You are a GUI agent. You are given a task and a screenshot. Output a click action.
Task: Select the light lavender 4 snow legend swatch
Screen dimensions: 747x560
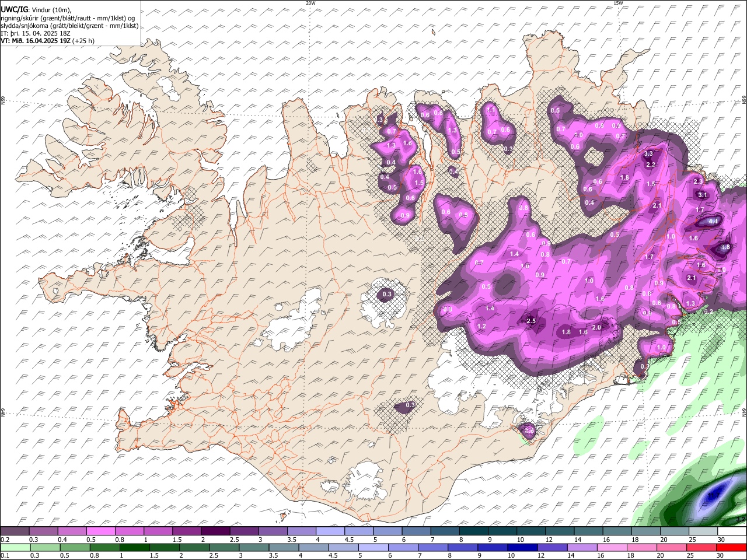[x=330, y=531]
